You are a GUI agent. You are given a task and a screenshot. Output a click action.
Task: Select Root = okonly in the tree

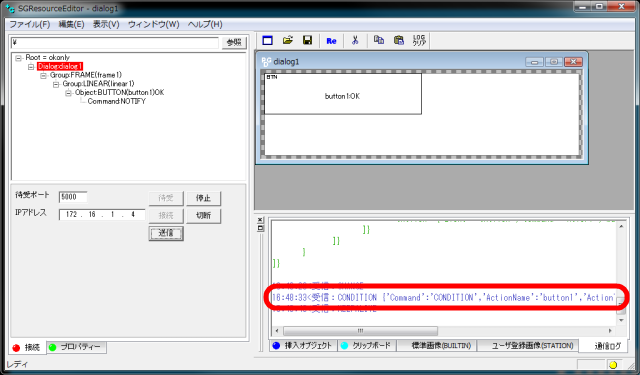47,58
